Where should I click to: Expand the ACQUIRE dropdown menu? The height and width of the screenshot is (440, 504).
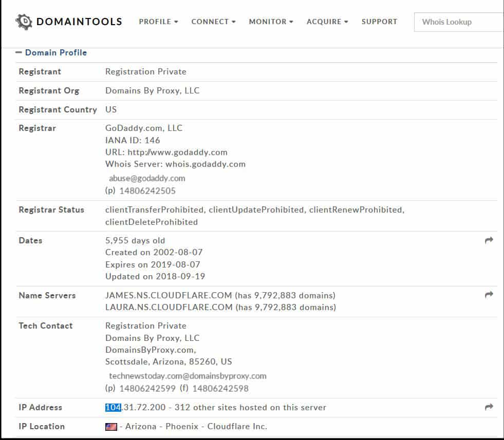327,22
